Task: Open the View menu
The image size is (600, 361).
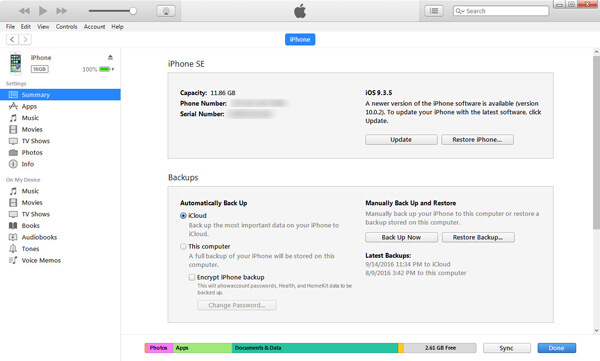Action: (43, 26)
